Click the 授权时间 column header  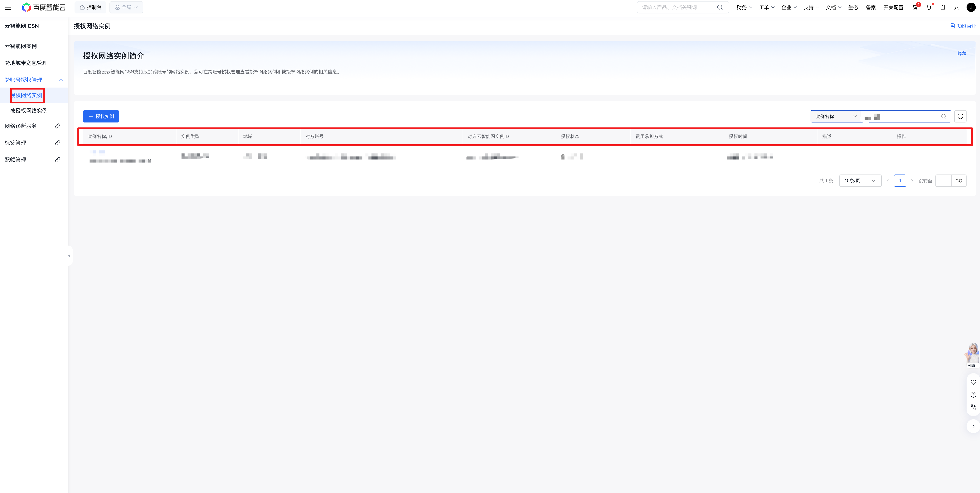[738, 136]
